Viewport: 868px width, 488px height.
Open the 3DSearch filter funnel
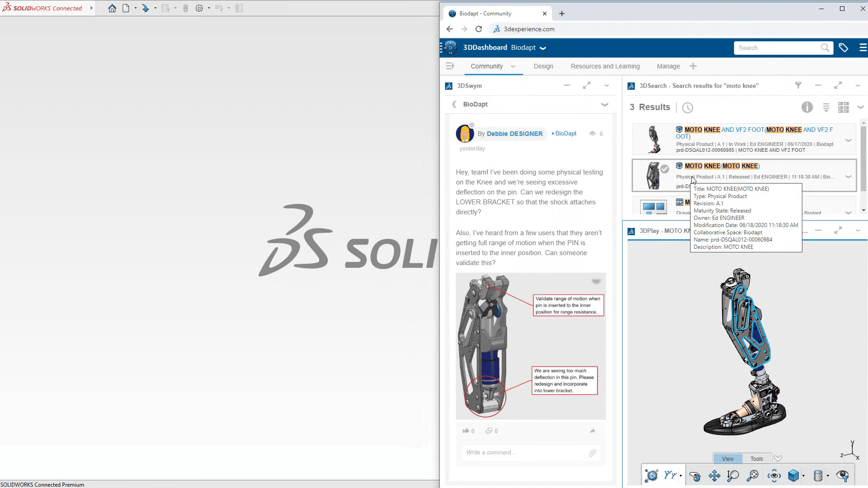pos(798,85)
